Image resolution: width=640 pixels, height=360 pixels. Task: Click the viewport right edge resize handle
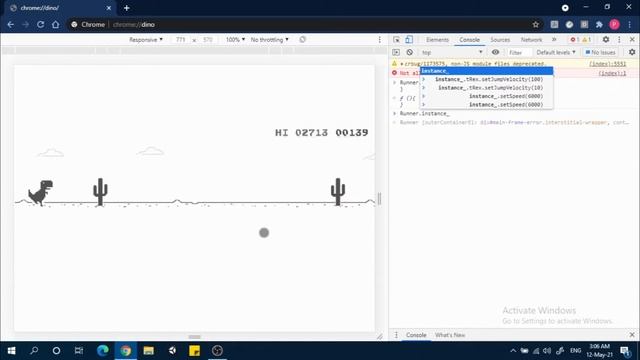tap(380, 198)
